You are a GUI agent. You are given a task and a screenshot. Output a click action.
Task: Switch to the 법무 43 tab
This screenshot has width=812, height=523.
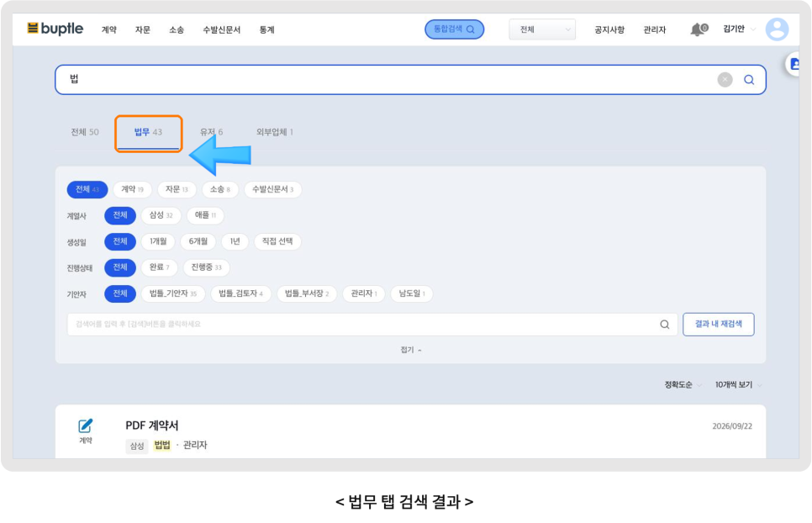coord(148,133)
